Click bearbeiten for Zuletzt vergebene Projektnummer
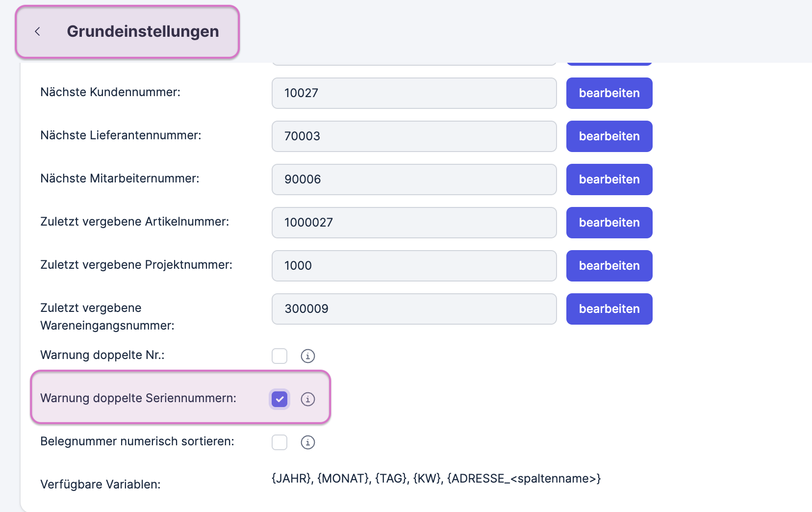 [609, 266]
